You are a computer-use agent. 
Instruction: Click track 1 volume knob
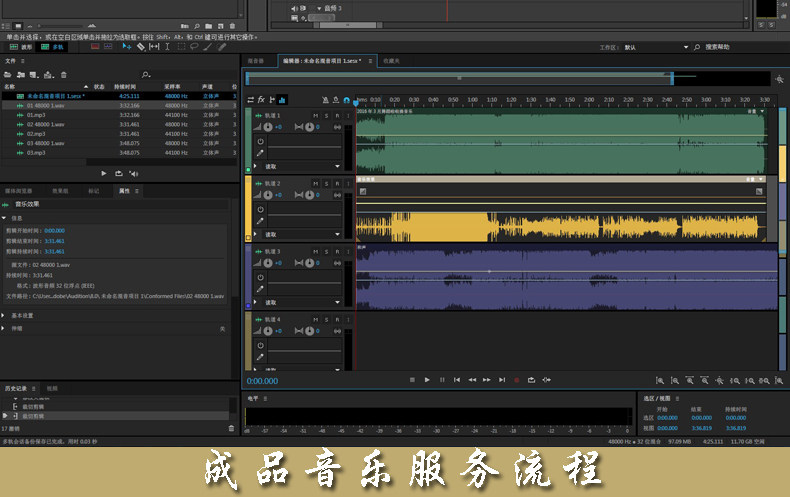pyautogui.click(x=268, y=127)
